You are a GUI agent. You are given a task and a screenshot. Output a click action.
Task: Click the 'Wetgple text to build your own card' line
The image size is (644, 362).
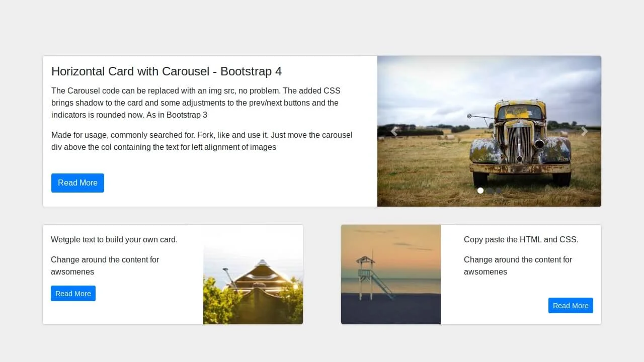coord(114,240)
